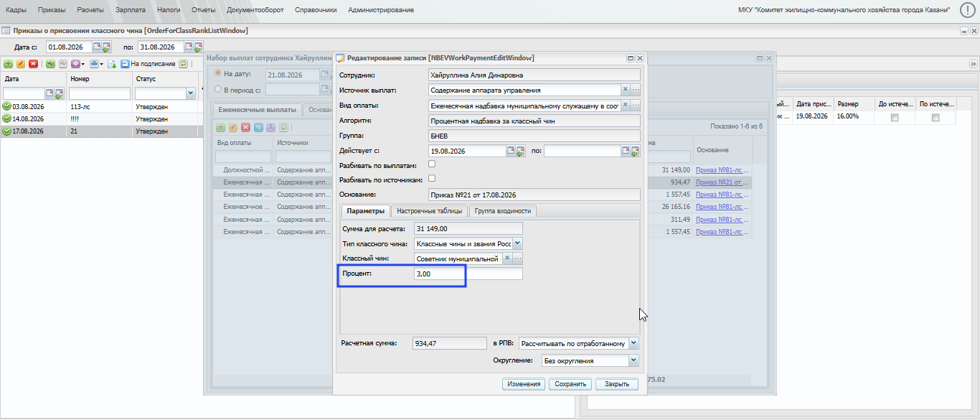Expand right panel with double-arrow button
This screenshot has height=420, width=980.
[x=974, y=64]
